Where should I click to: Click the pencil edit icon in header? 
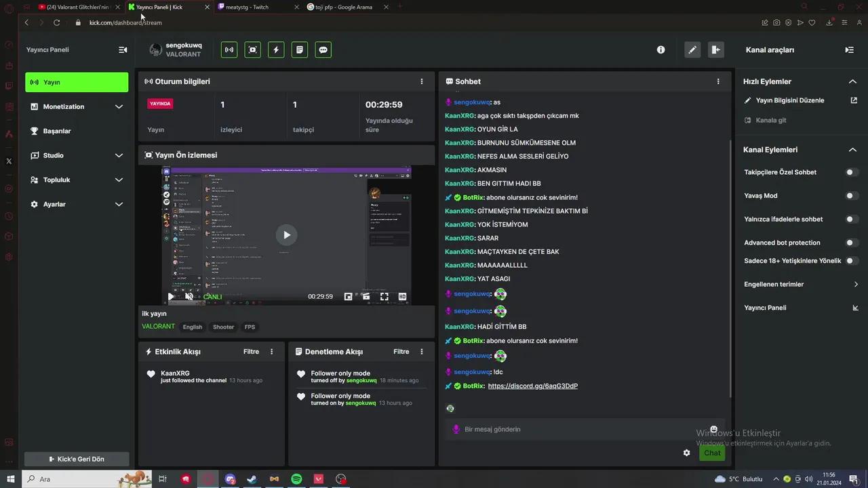click(692, 49)
